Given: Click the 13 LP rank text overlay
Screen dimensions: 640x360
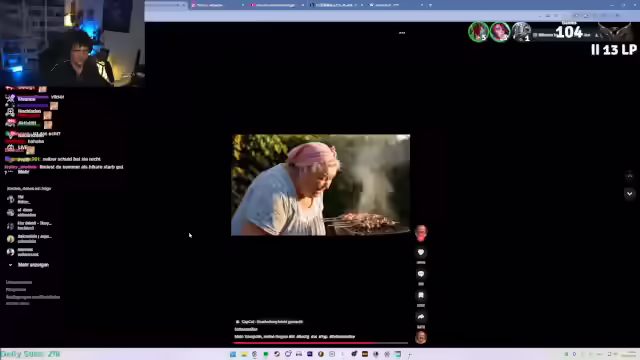Looking at the screenshot, I should [x=614, y=50].
